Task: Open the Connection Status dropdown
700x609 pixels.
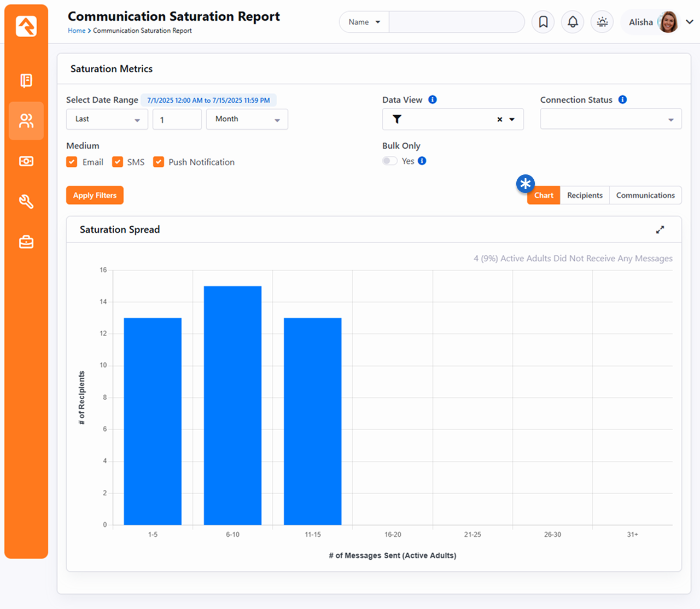Action: coord(610,119)
